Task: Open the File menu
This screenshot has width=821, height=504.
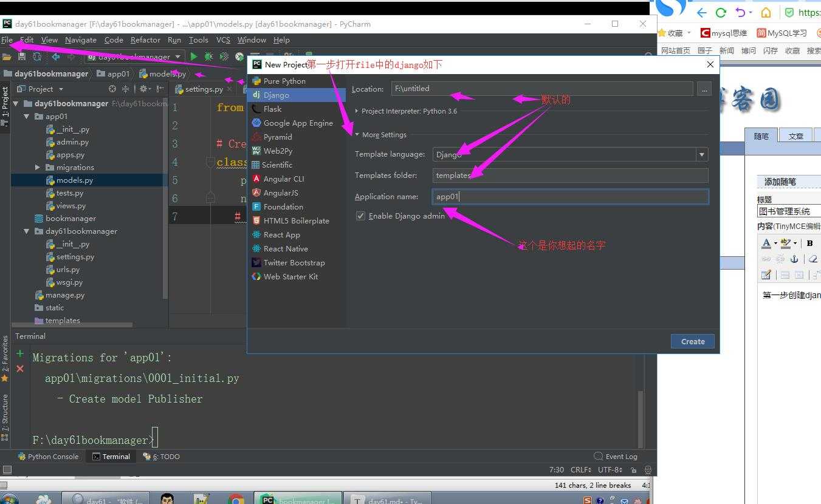Action: tap(7, 39)
